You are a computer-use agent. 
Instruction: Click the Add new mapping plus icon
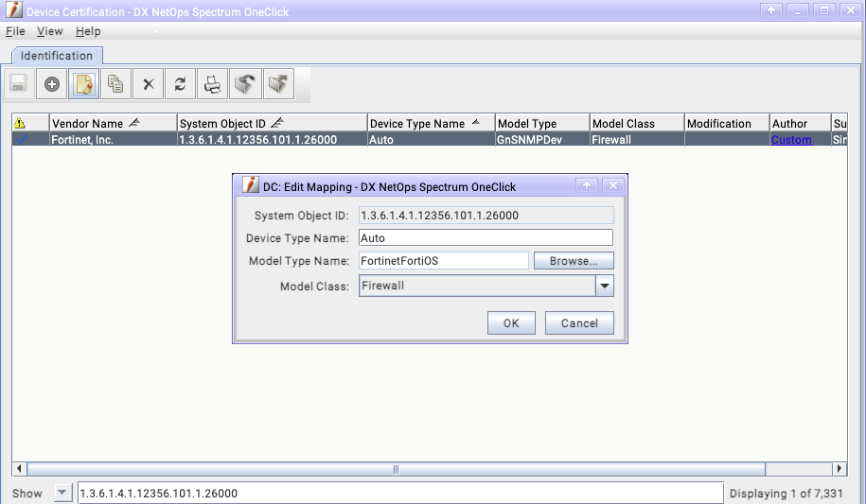[52, 84]
